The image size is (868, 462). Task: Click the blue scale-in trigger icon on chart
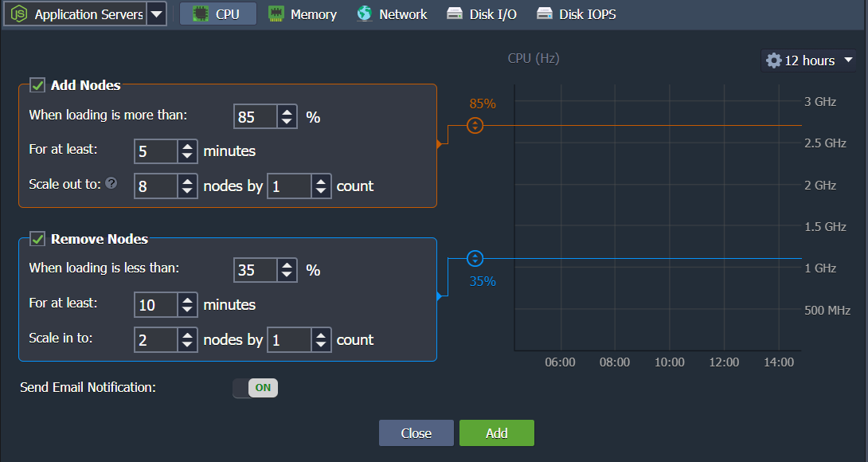tap(475, 258)
